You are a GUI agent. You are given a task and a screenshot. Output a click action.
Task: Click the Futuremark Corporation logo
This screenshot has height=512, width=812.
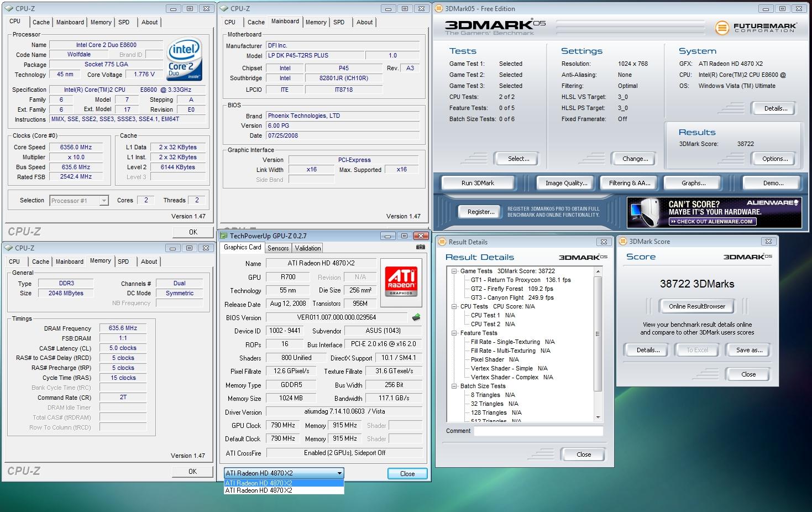756,27
